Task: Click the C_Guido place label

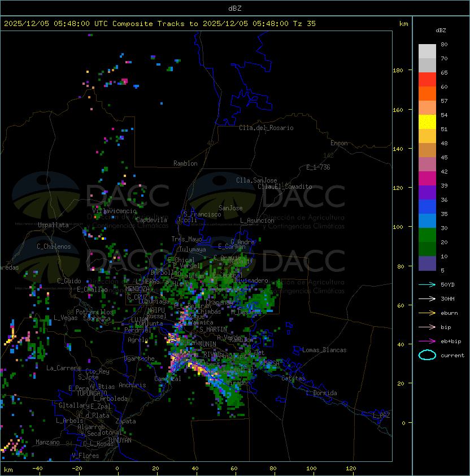Action: (69, 281)
